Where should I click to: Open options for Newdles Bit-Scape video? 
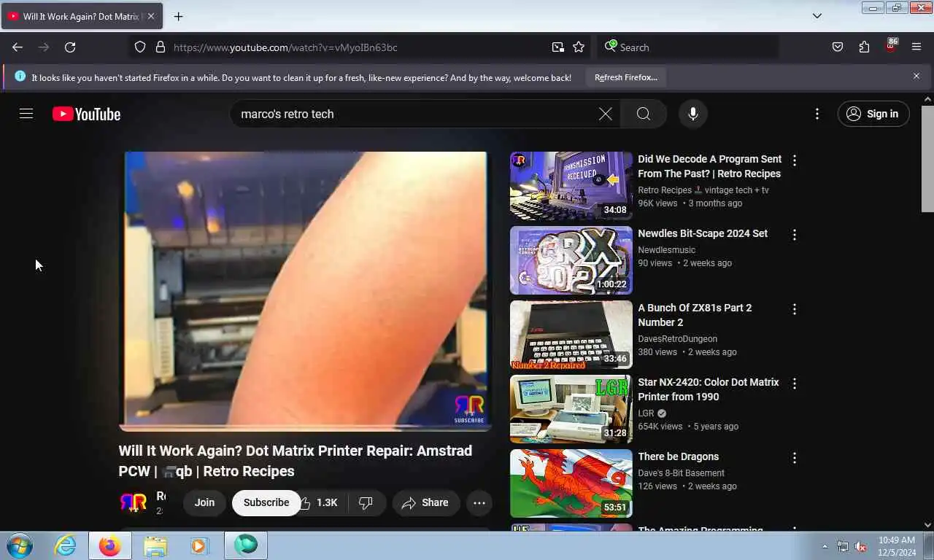795,235
